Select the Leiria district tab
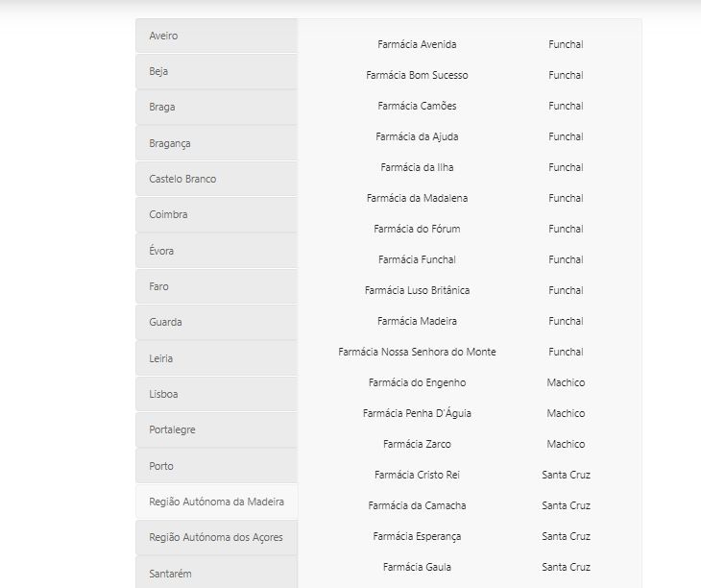Viewport: 701px width, 588px height. click(x=216, y=358)
